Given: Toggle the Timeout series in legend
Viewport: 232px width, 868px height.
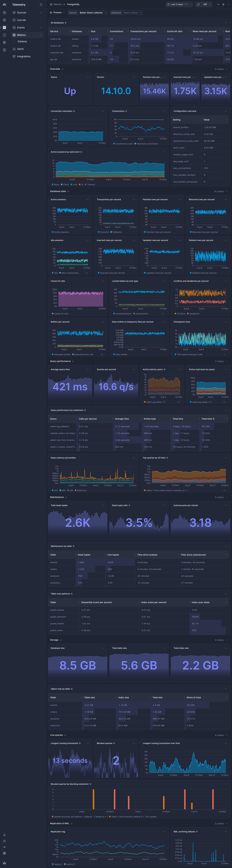Looking at the screenshot, I should coord(90,184).
